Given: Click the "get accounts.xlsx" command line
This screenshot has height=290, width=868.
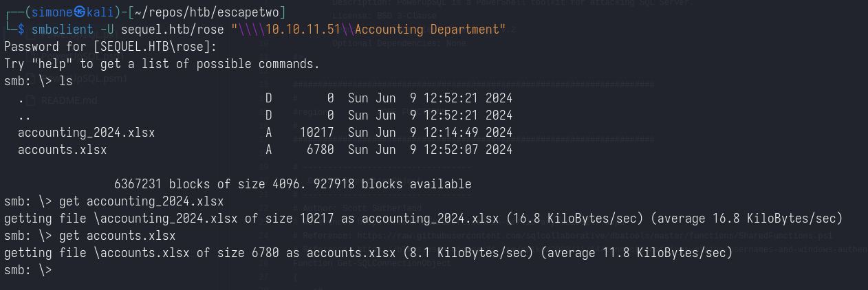Looking at the screenshot, I should [x=117, y=236].
